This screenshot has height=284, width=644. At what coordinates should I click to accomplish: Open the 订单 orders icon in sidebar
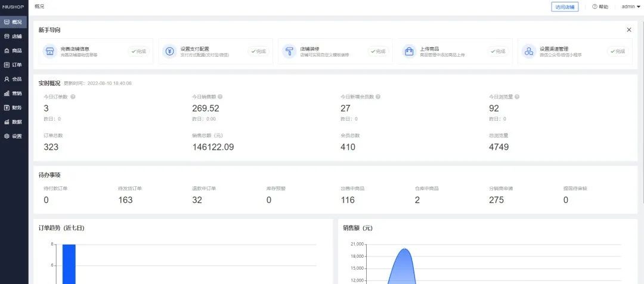(x=7, y=64)
